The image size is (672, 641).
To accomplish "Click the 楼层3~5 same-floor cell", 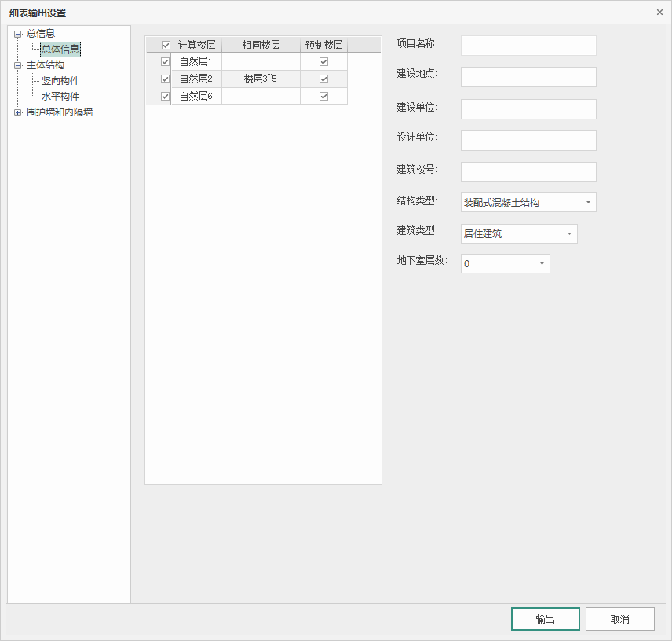I will (x=261, y=79).
